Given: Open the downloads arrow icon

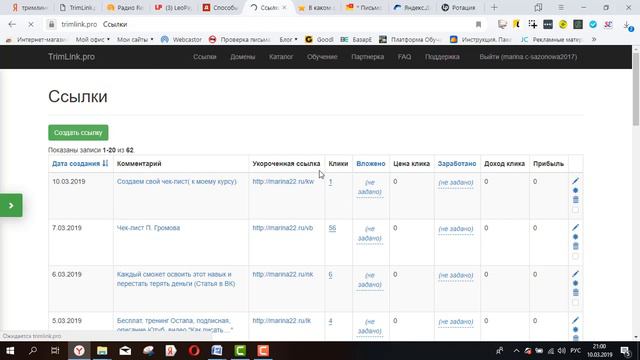Looking at the screenshot, I should point(627,25).
